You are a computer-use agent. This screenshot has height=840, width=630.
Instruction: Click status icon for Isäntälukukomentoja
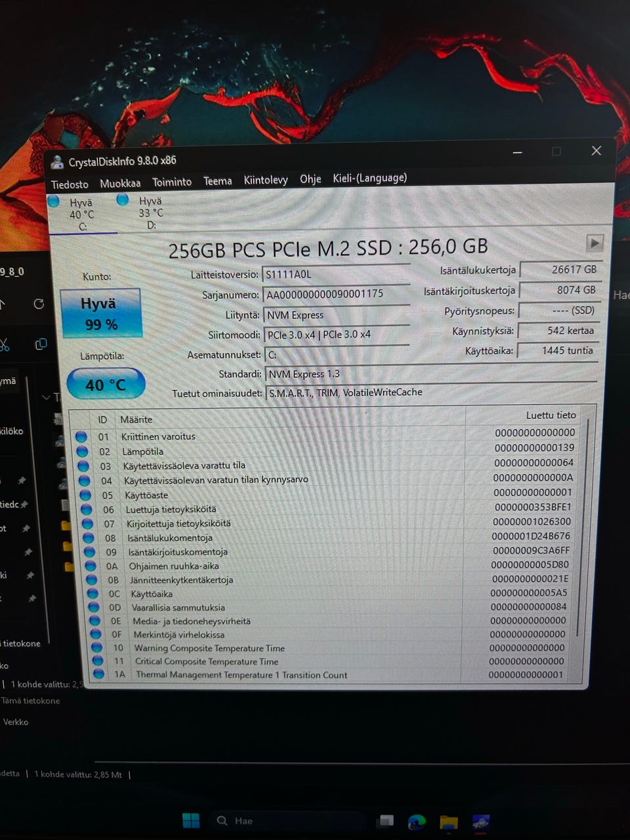click(x=89, y=538)
